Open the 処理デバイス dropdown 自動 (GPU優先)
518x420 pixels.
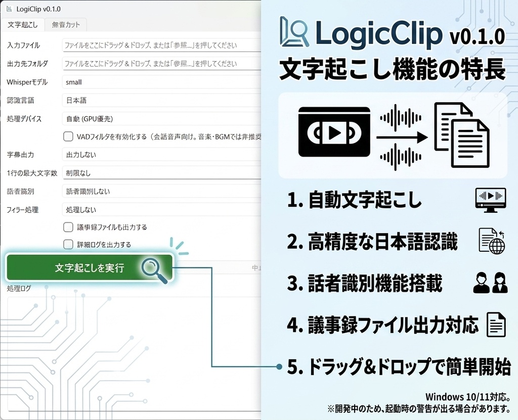(x=161, y=119)
